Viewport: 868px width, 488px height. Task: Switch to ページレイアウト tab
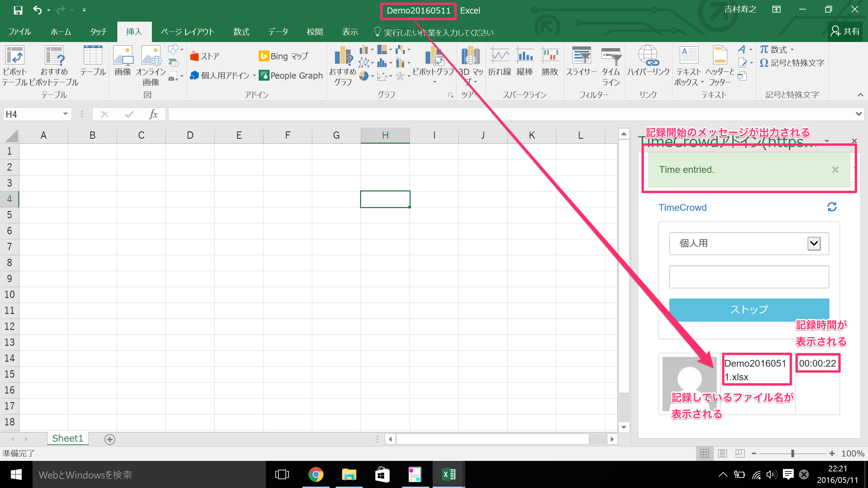pos(188,32)
